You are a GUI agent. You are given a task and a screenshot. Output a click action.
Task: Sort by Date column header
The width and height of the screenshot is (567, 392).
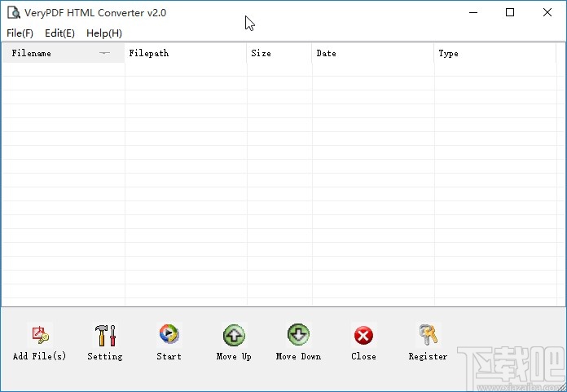[373, 53]
